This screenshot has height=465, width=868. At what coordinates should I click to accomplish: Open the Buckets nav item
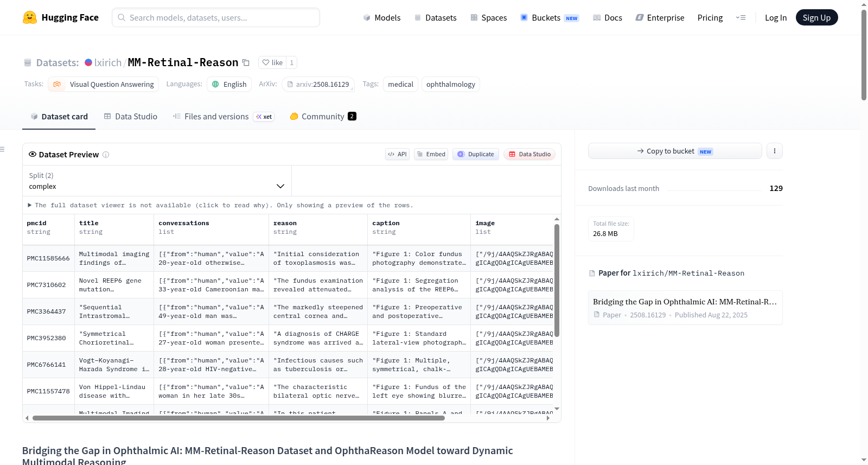[x=550, y=17]
